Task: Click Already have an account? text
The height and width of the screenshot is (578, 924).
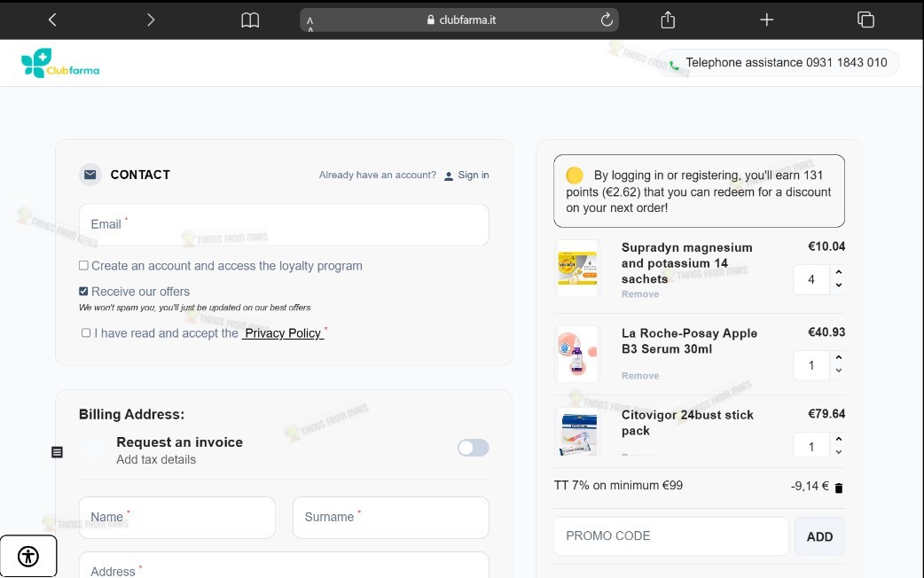Action: (377, 175)
